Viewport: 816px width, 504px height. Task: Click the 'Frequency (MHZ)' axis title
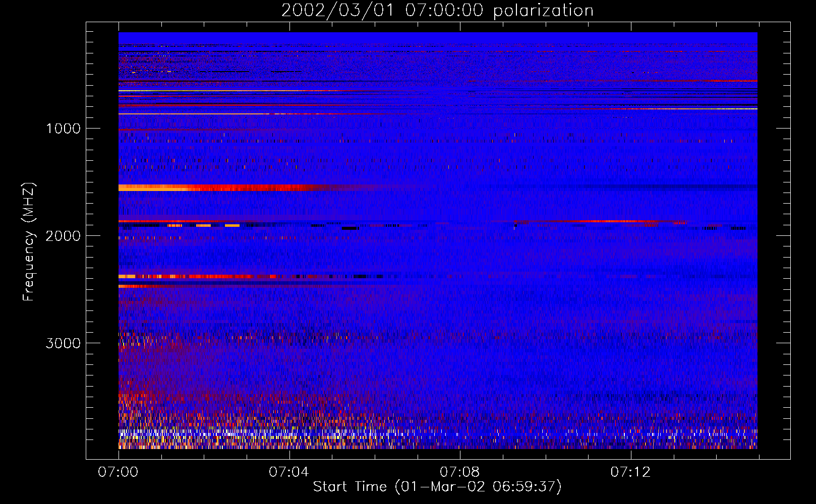coord(29,241)
